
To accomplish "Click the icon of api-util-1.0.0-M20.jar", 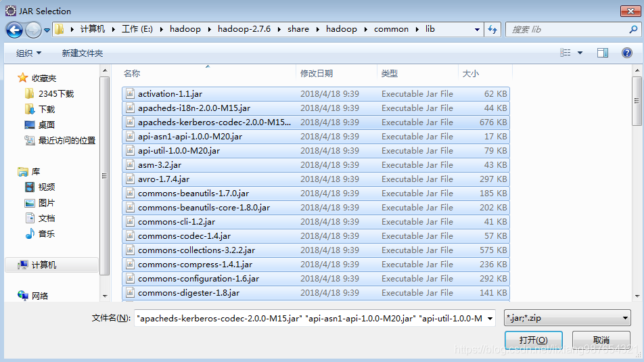I will [x=130, y=150].
